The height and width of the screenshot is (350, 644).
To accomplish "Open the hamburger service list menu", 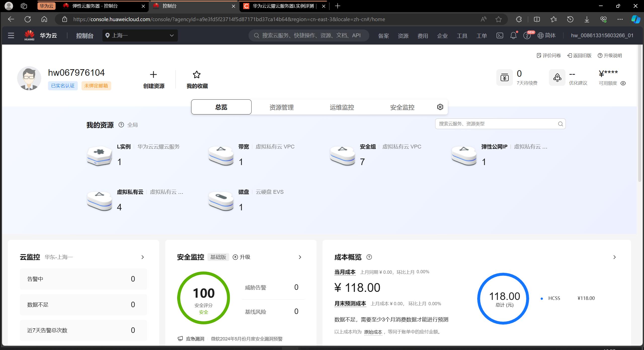I will [11, 35].
